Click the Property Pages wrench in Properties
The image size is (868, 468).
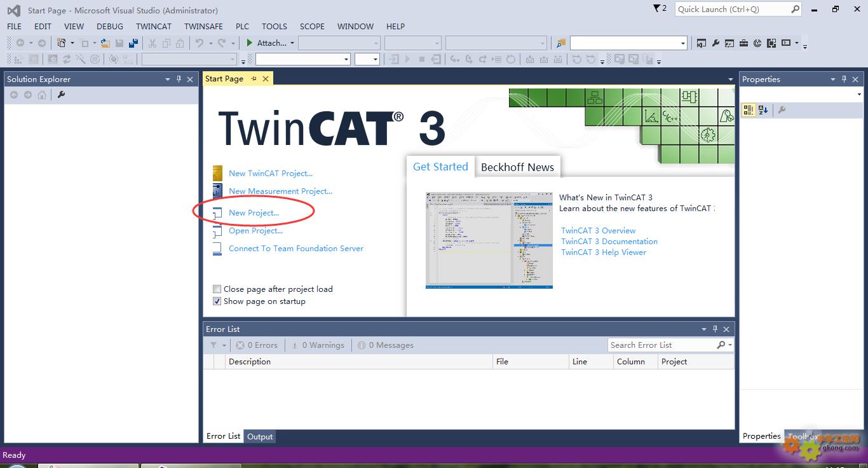pos(782,110)
